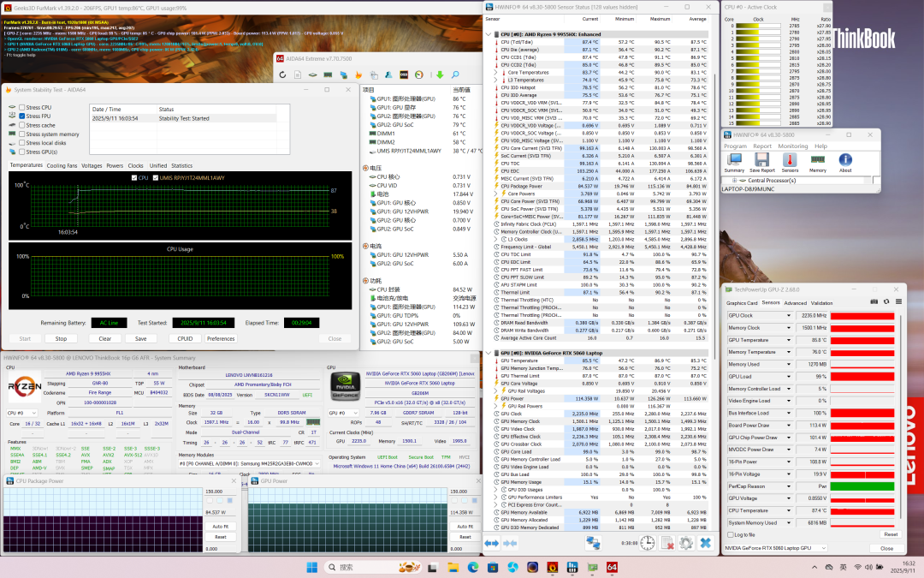Open the PerfCap Reason dropdown in GPU-Z
The width and height of the screenshot is (924, 578).
[x=789, y=486]
